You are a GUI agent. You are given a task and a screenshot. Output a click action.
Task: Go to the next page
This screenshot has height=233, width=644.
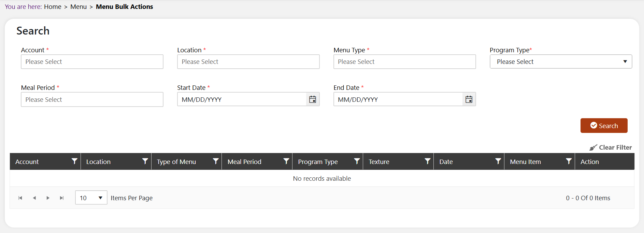point(48,198)
